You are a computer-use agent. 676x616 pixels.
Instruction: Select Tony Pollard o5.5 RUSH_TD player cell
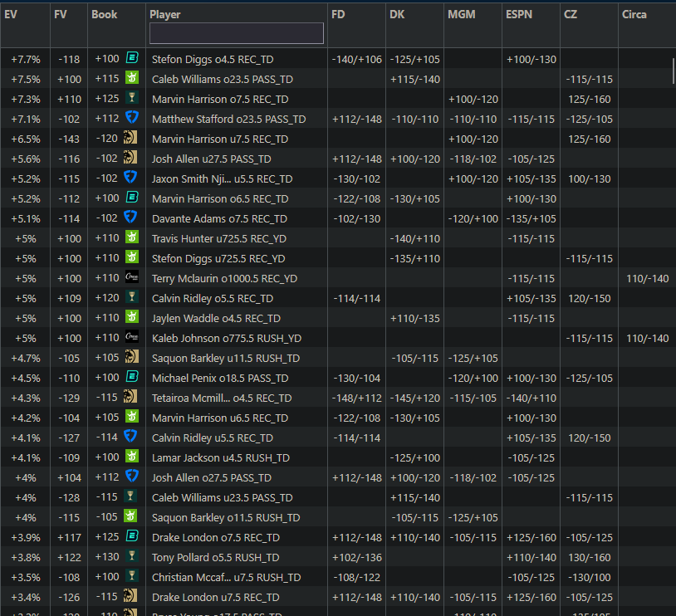click(237, 557)
